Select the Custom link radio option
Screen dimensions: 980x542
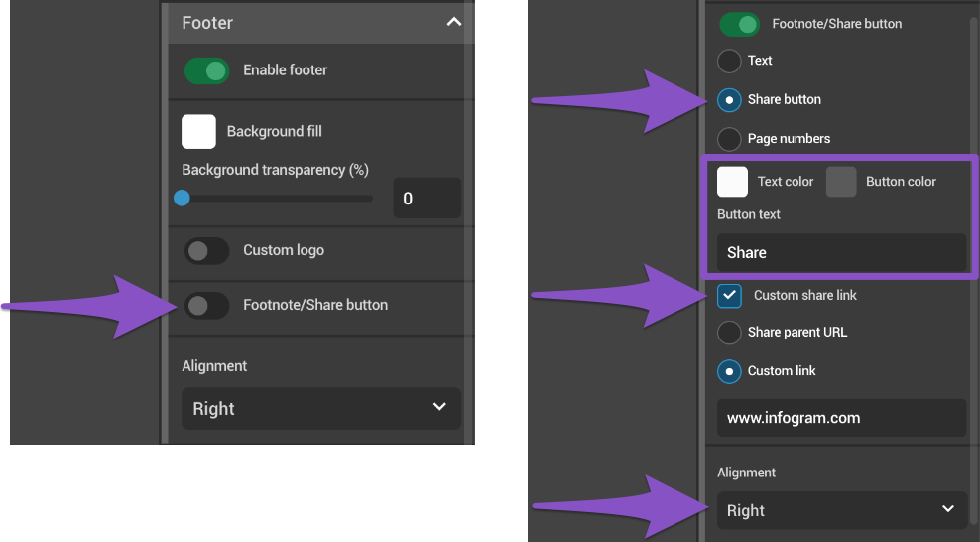[x=729, y=371]
